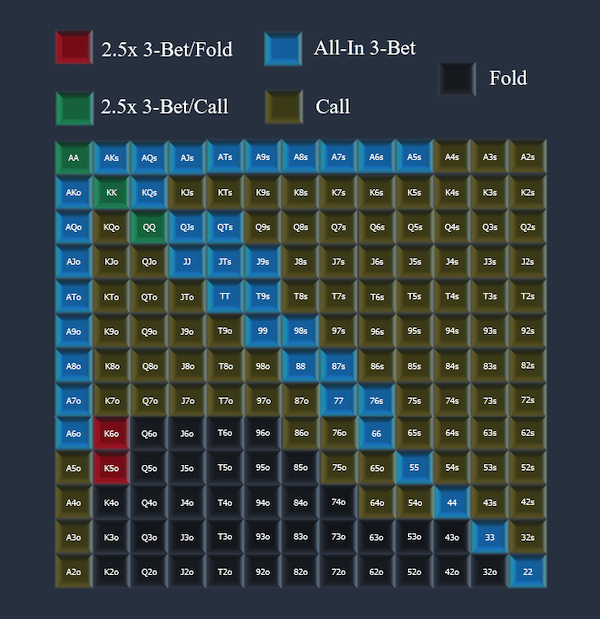Screen dimensions: 600x619
Task: Choose the QTs cell
Action: 225,227
